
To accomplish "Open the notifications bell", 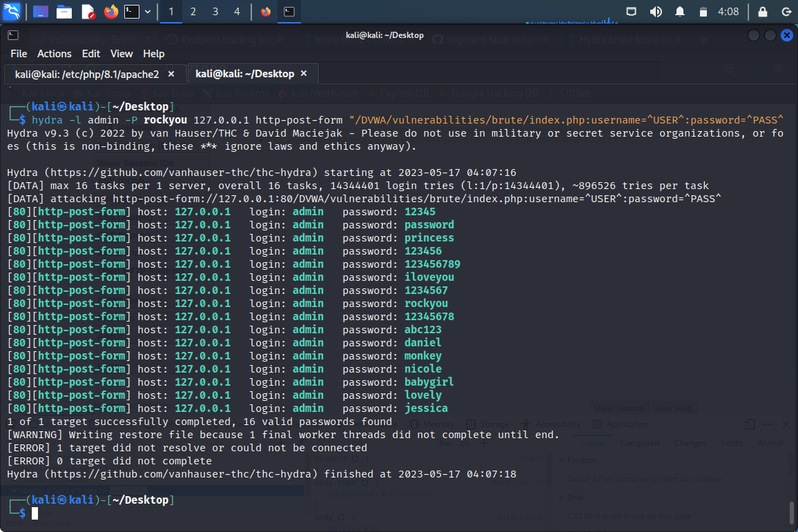I will click(x=679, y=11).
